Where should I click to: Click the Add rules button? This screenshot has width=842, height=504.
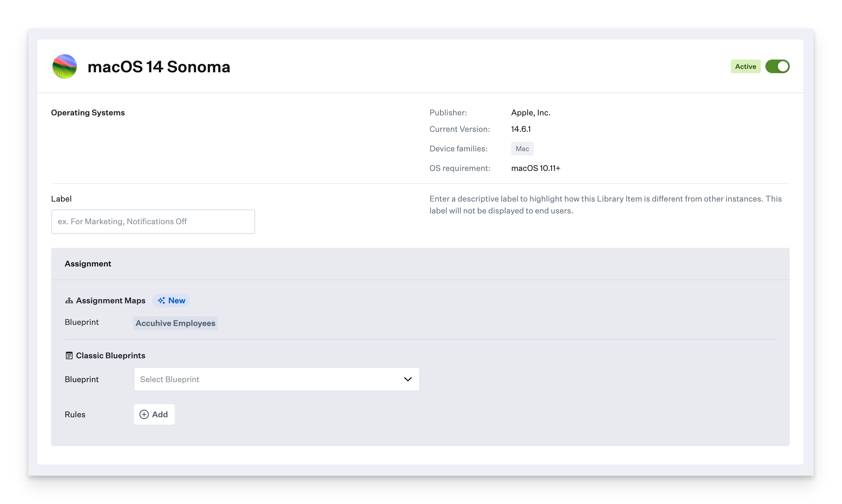154,414
